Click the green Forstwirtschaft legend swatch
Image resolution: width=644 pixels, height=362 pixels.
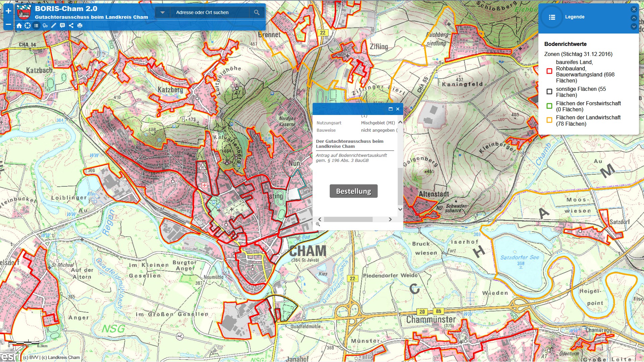coord(549,106)
